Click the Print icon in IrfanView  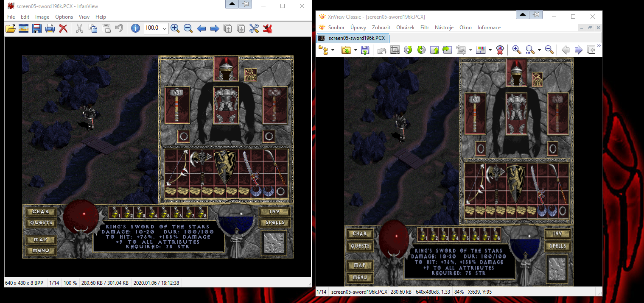point(50,28)
